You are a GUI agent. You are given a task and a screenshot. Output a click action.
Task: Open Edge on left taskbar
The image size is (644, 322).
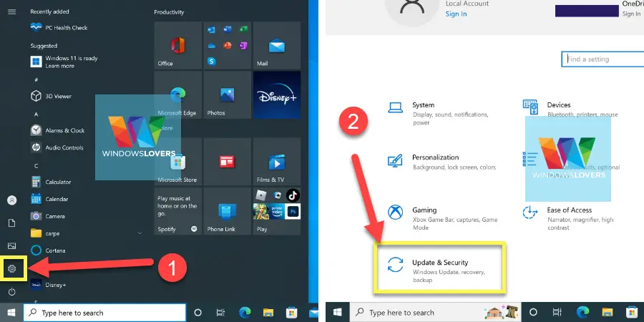(x=245, y=313)
